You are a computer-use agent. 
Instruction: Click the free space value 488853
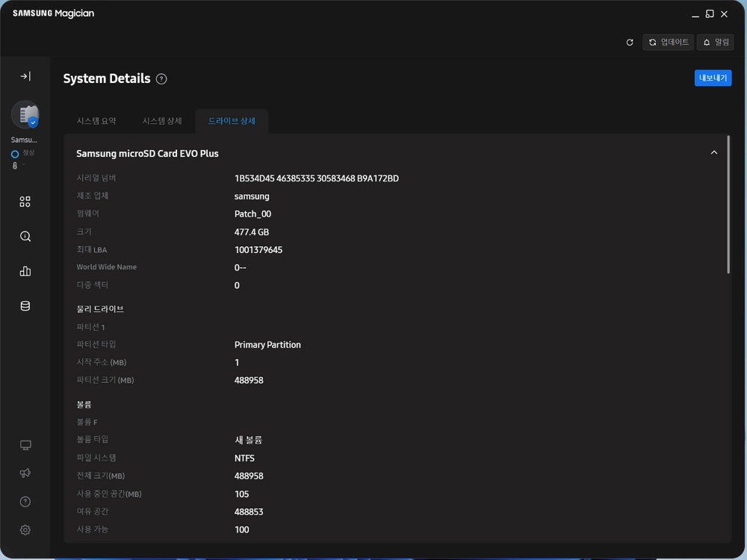(x=249, y=512)
